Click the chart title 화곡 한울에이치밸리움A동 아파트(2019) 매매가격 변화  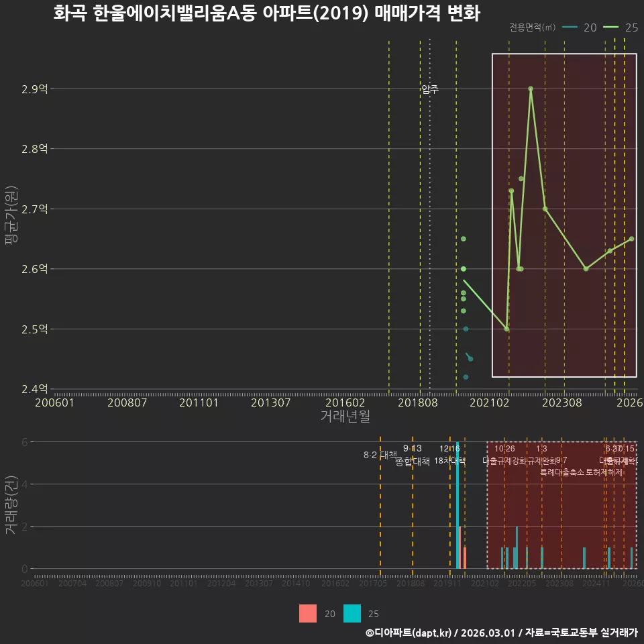[266, 13]
